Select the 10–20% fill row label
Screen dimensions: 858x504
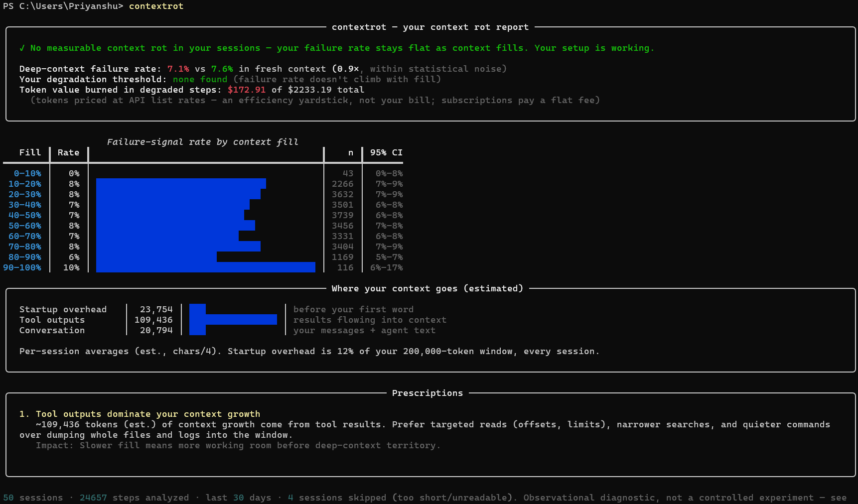click(x=25, y=184)
